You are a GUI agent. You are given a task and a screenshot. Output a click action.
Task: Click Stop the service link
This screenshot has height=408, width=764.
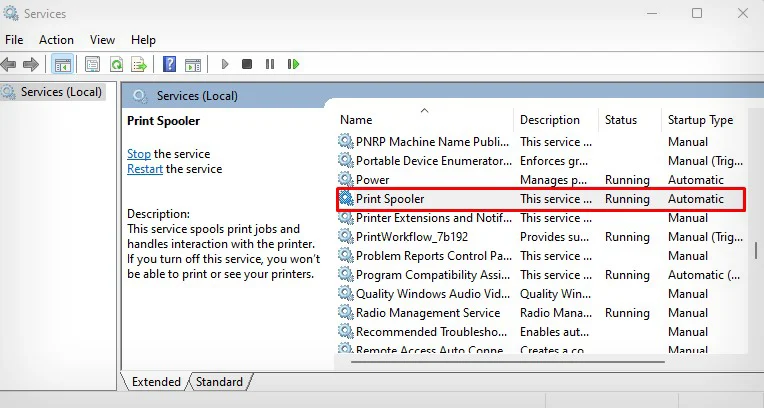(x=139, y=154)
